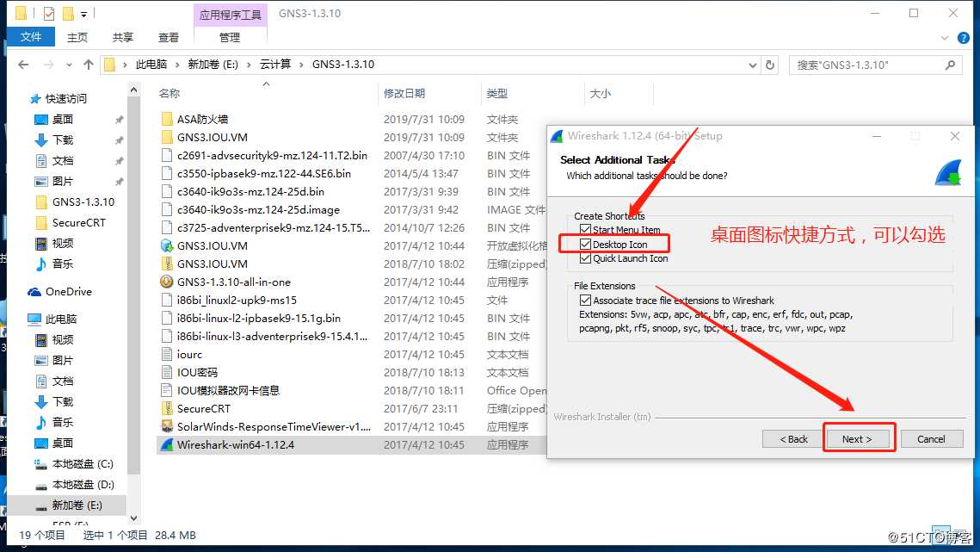Open OneDrive in the navigation pane
Image resolution: width=980 pixels, height=552 pixels.
click(x=69, y=292)
